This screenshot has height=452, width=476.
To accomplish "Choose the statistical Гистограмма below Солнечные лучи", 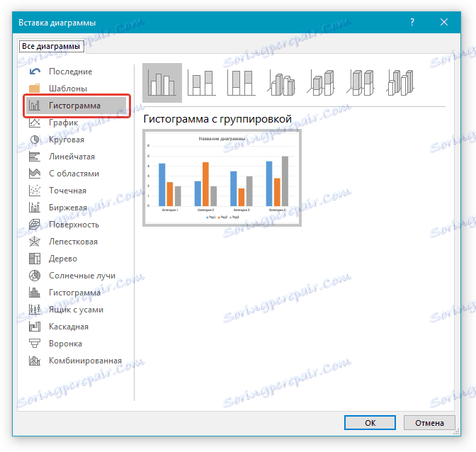I will (x=76, y=293).
